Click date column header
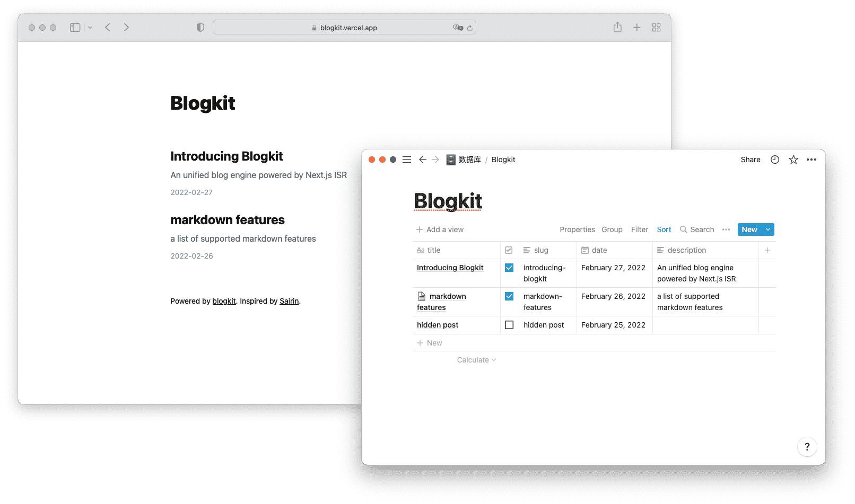855x504 pixels. 614,250
